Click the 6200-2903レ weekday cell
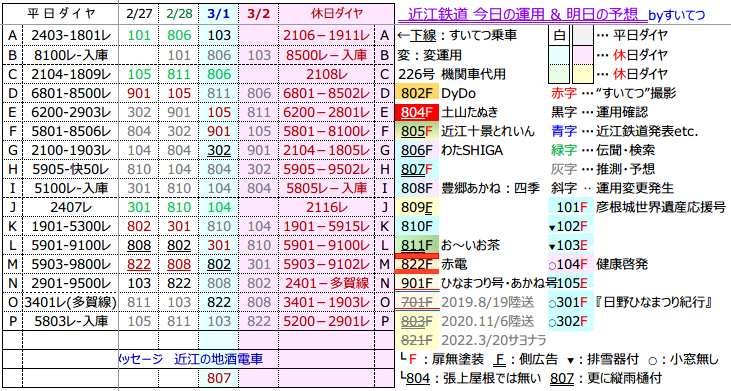 [x=71, y=112]
